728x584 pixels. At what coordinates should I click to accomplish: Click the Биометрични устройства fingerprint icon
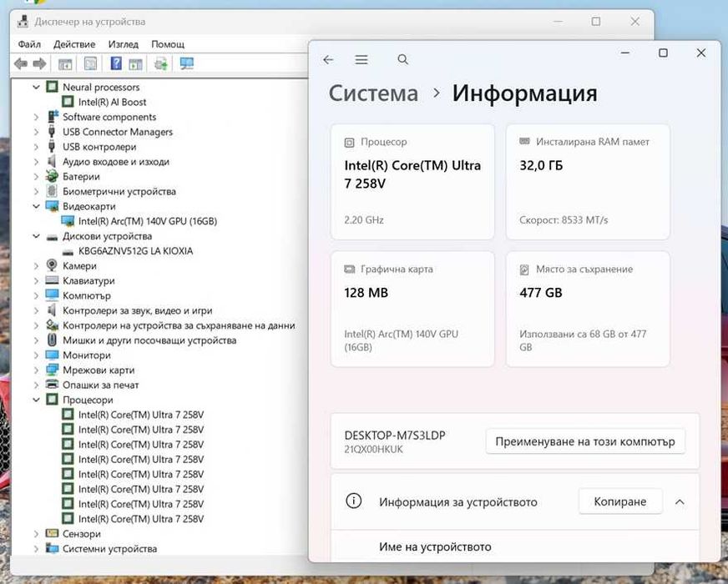point(52,191)
